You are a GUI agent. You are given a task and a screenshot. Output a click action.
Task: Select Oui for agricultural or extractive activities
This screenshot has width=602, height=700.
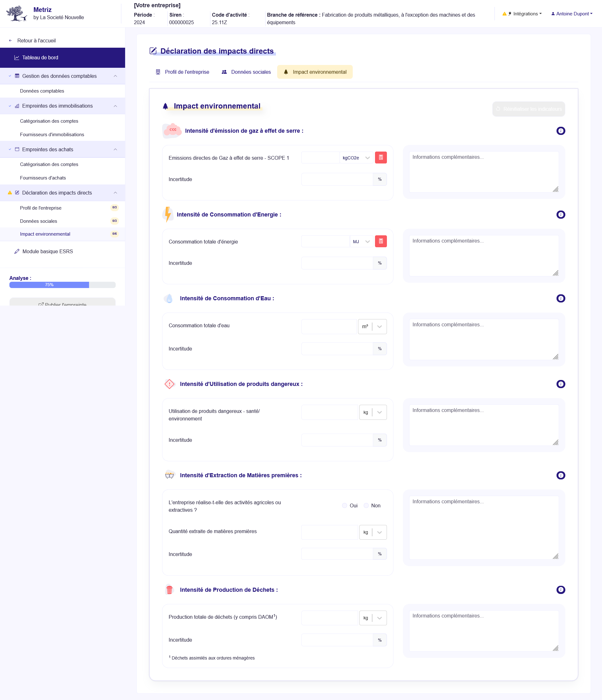[345, 505]
